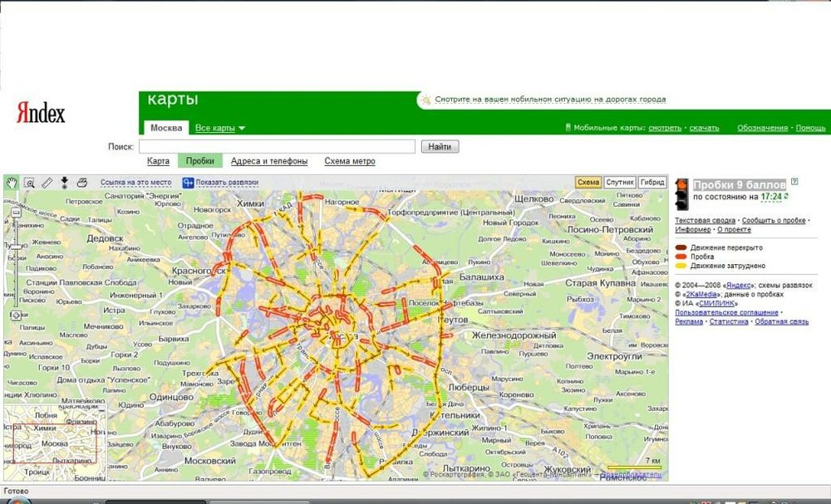Click Люберцы label on the map

click(x=469, y=387)
